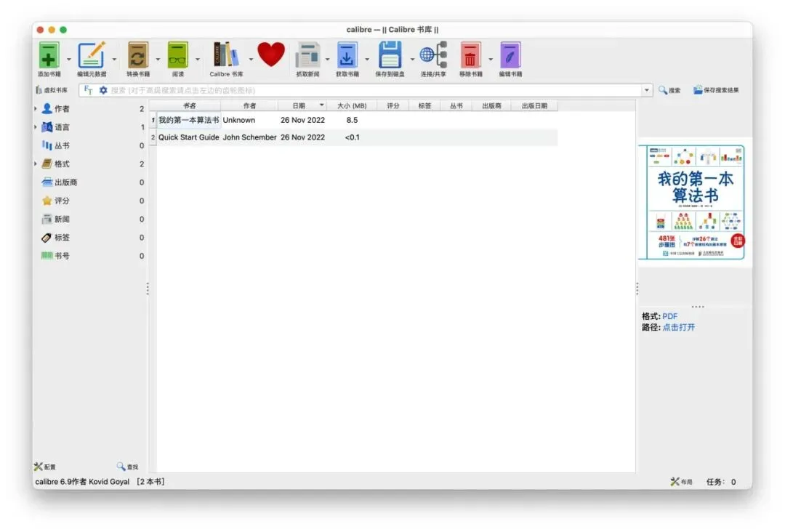Open Read dropdown arrow

click(197, 60)
